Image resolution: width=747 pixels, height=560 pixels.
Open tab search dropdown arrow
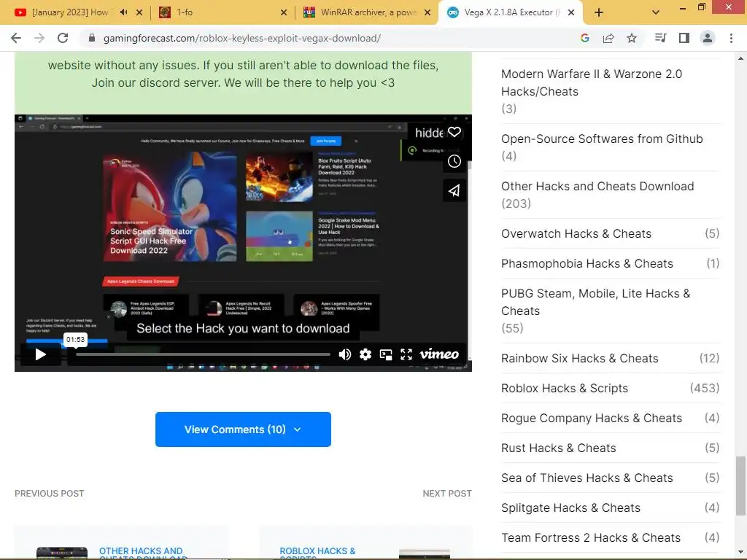coord(656,12)
